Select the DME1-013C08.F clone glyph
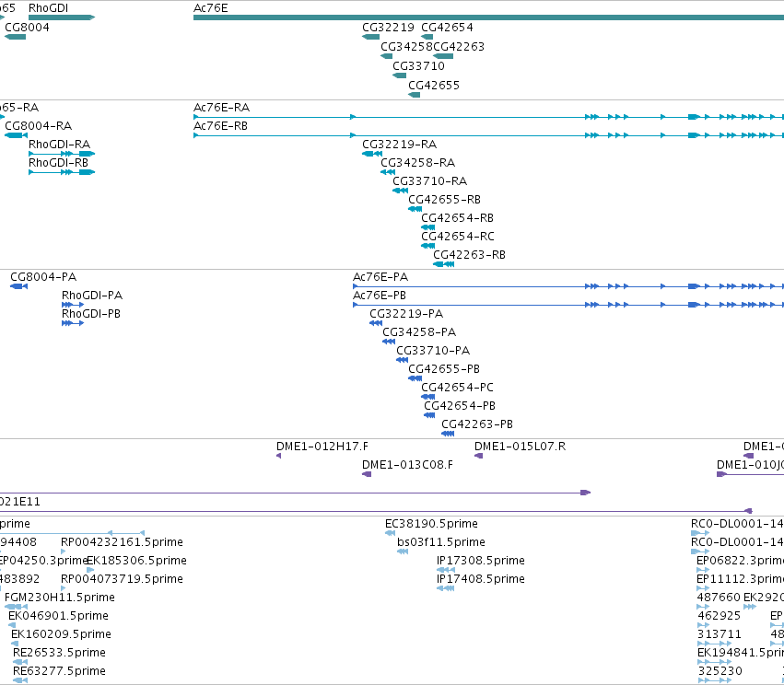The image size is (784, 685). [x=367, y=474]
